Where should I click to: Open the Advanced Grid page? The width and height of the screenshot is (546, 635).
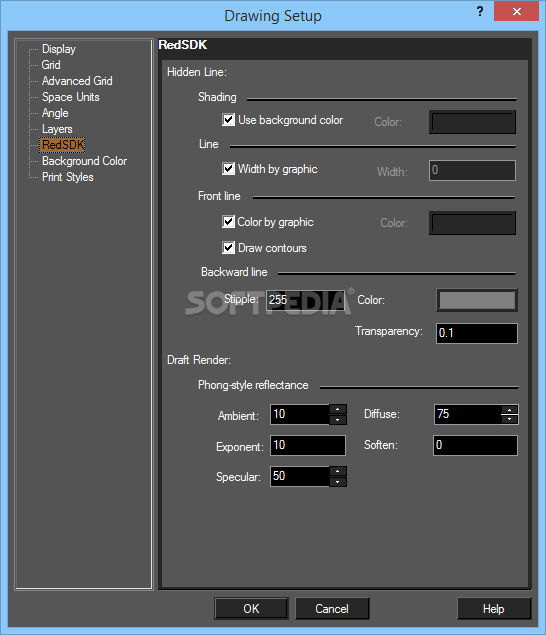77,81
